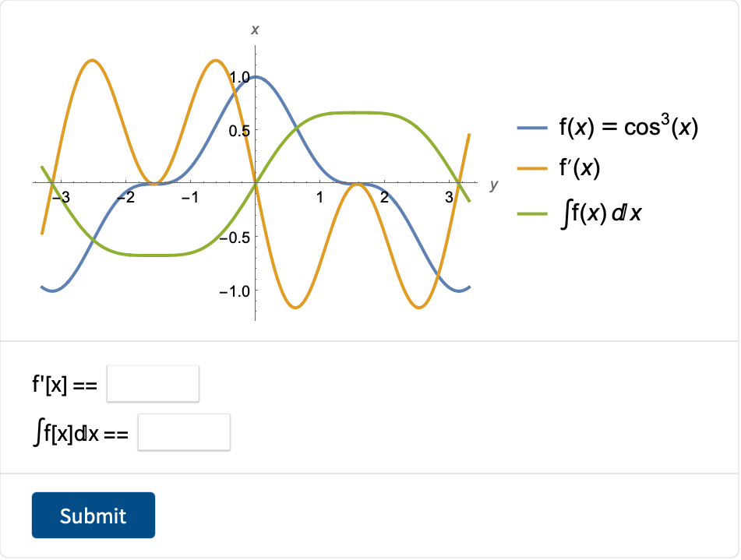
Task: Click the ∫f[x]dx == prompt label
Action: click(x=80, y=433)
